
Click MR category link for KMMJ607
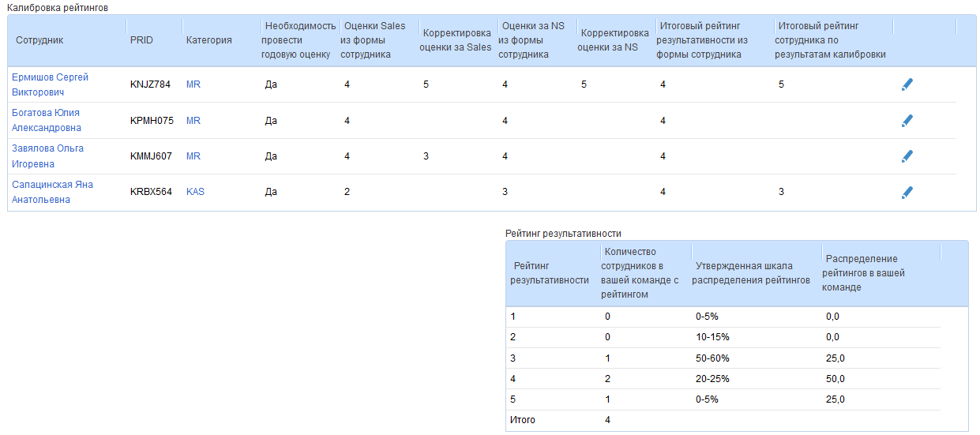click(x=193, y=156)
